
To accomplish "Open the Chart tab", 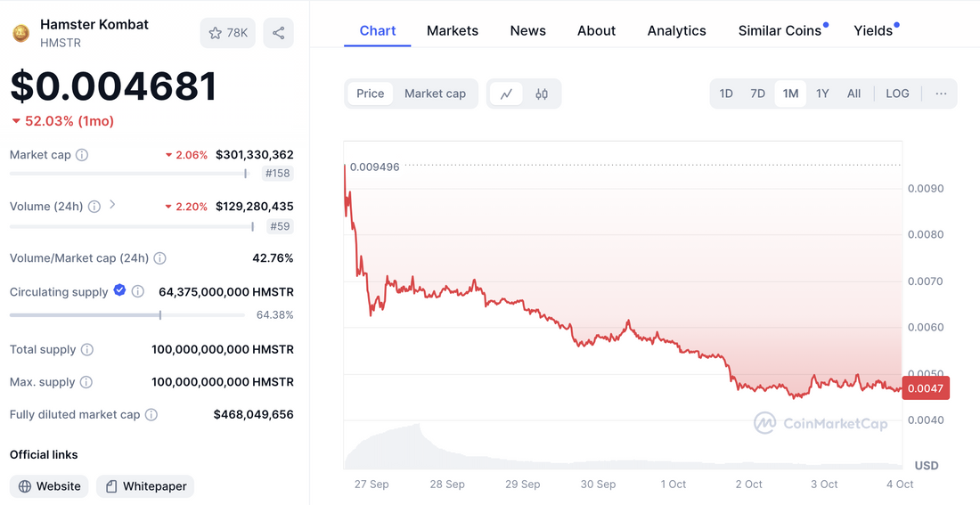I will tap(378, 30).
